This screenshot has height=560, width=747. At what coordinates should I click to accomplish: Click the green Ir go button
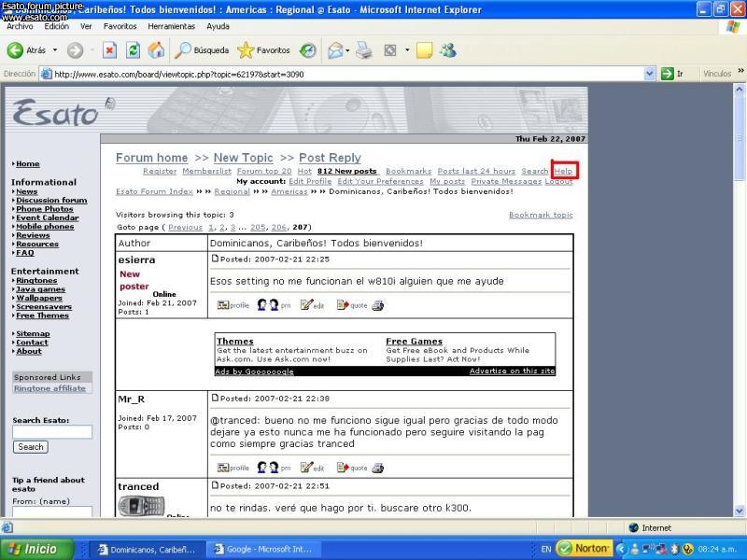[672, 74]
